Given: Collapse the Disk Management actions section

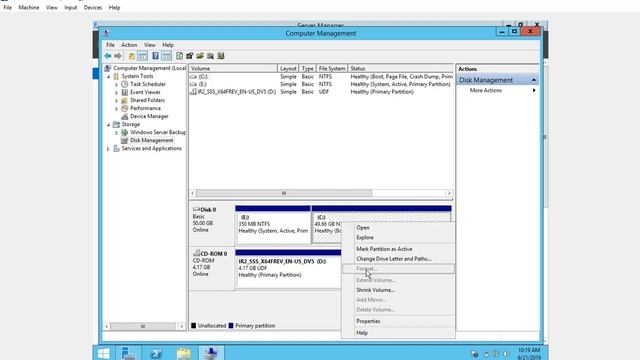Looking at the screenshot, I should point(534,80).
